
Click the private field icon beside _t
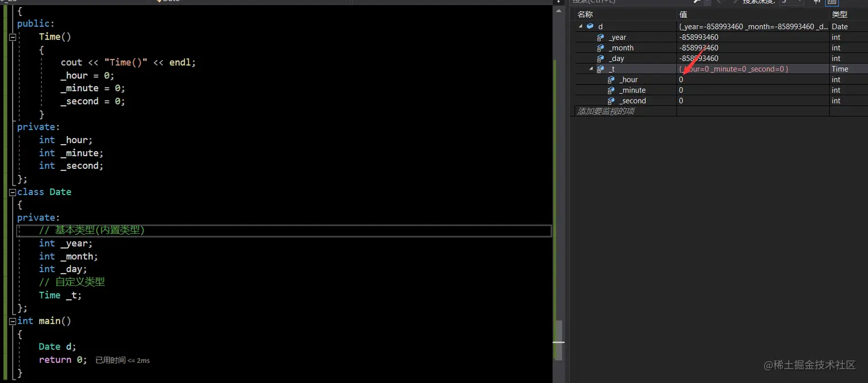click(600, 69)
